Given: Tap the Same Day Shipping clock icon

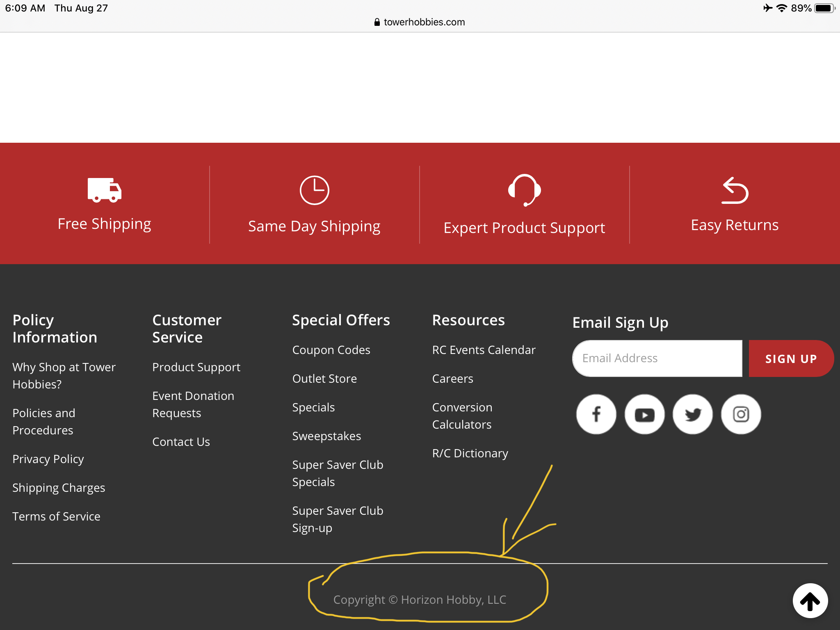Looking at the screenshot, I should [x=314, y=190].
